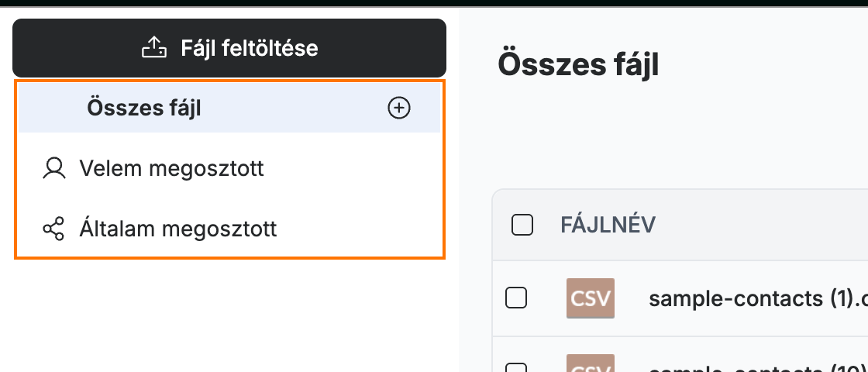Click the upload tray icon on the dark button
Image resolution: width=868 pixels, height=372 pixels.
[x=154, y=48]
